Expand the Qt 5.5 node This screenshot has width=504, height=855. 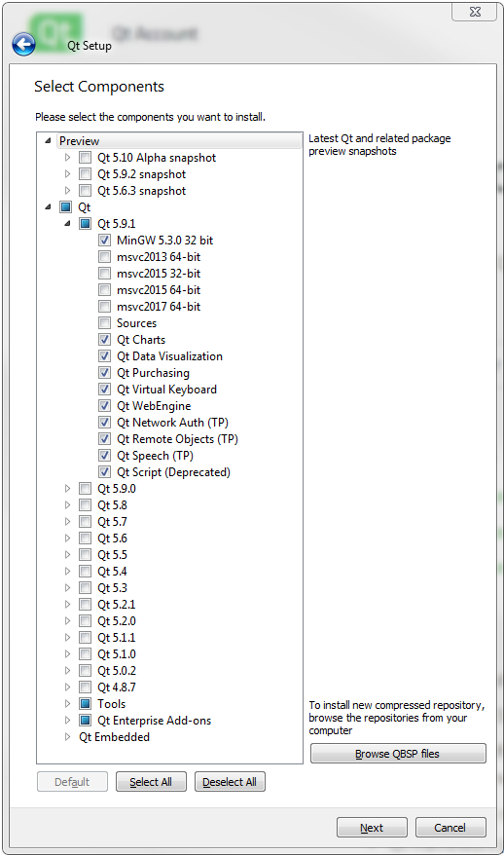[x=67, y=554]
